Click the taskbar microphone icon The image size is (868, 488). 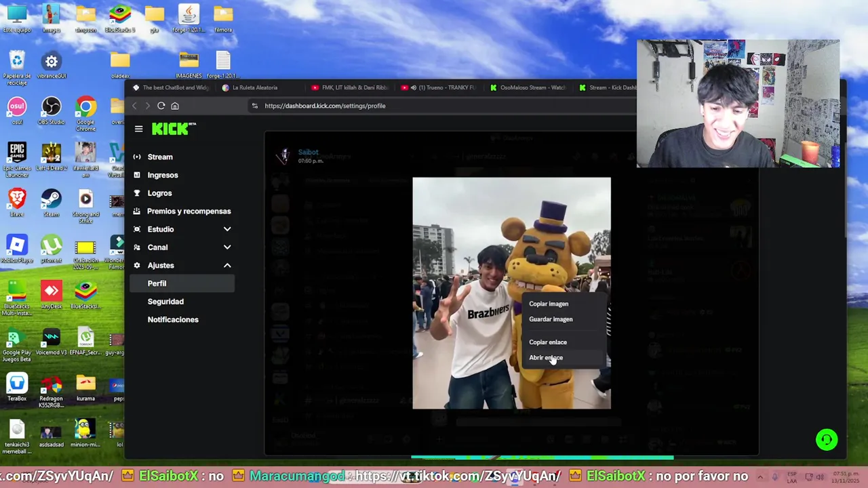pyautogui.click(x=775, y=476)
